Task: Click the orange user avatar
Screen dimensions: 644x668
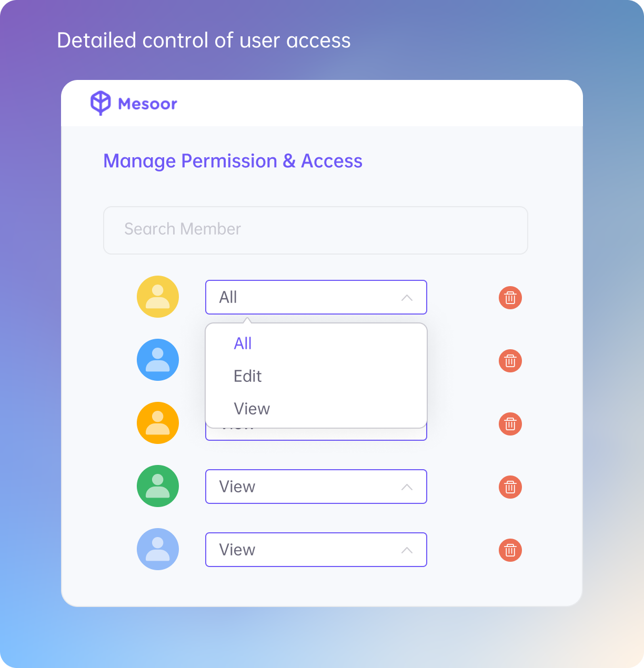Action: coord(158,423)
